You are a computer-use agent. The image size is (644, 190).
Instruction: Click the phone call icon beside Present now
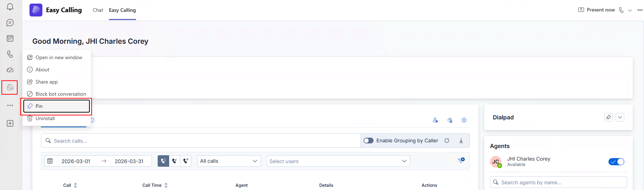[621, 10]
